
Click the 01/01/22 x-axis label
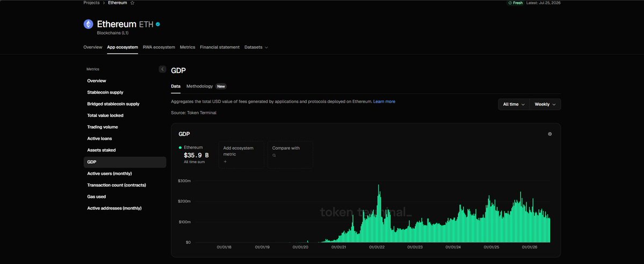pyautogui.click(x=377, y=247)
